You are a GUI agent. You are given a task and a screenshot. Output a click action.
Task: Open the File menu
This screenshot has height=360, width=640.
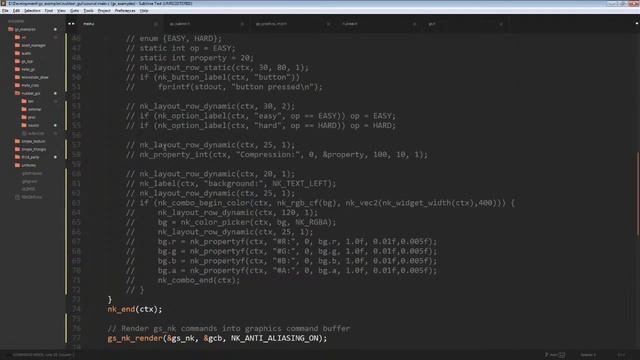pos(5,11)
